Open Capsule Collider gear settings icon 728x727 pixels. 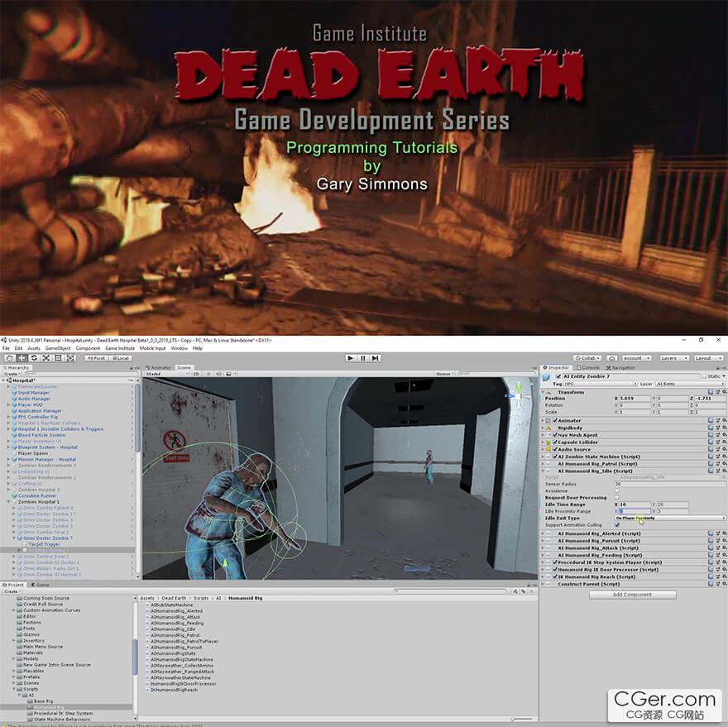[724, 442]
